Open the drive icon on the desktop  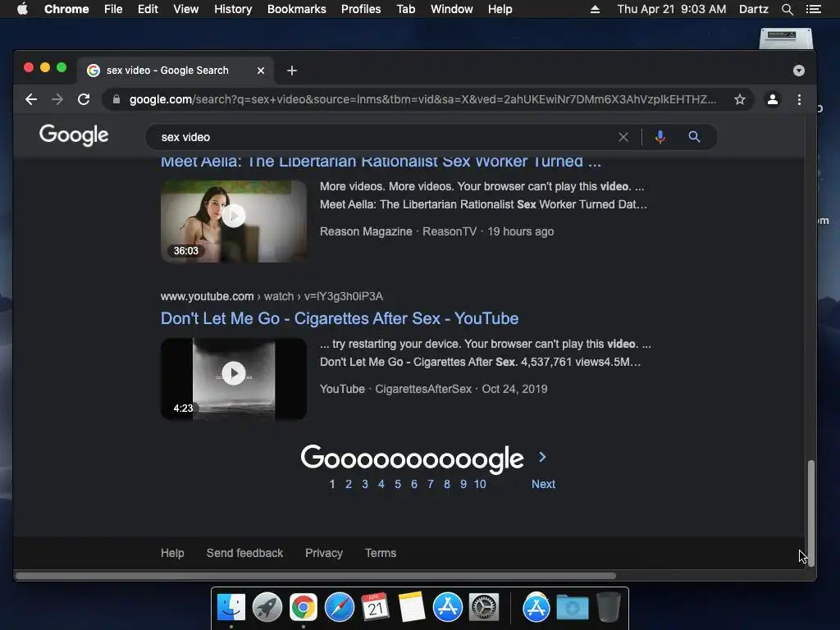pyautogui.click(x=786, y=39)
